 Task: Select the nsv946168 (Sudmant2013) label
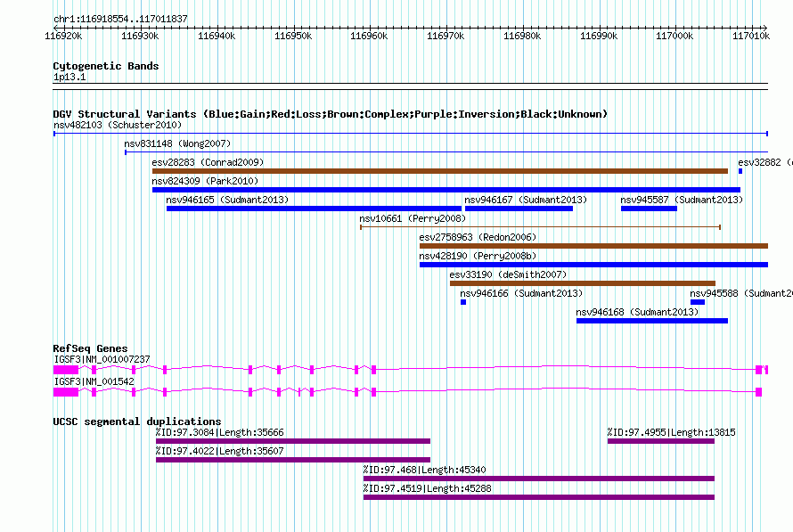coord(637,312)
